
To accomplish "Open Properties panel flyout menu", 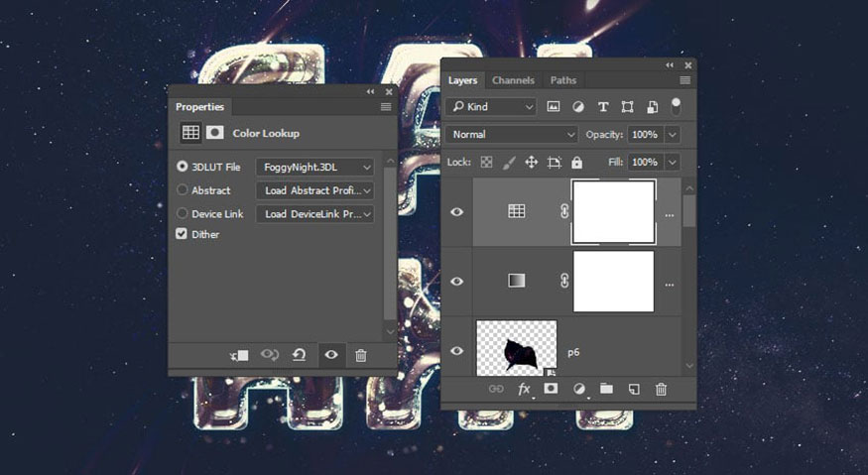I will tap(386, 107).
